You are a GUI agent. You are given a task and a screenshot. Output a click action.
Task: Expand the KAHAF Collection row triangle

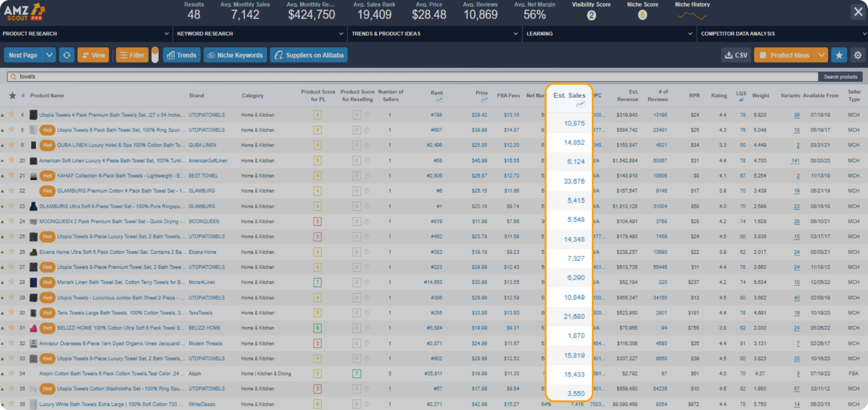pyautogui.click(x=2, y=177)
